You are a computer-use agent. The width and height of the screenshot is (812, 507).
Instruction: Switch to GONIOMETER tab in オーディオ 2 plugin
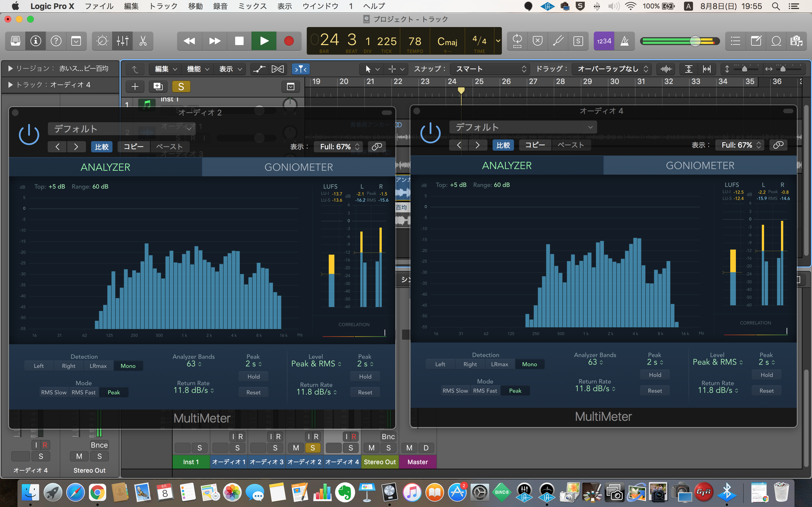298,167
